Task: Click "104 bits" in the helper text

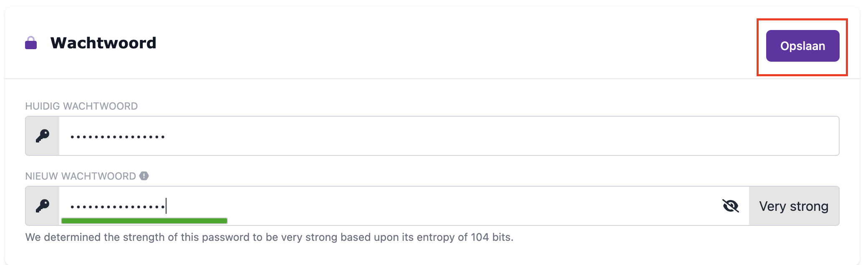Action: [x=491, y=237]
